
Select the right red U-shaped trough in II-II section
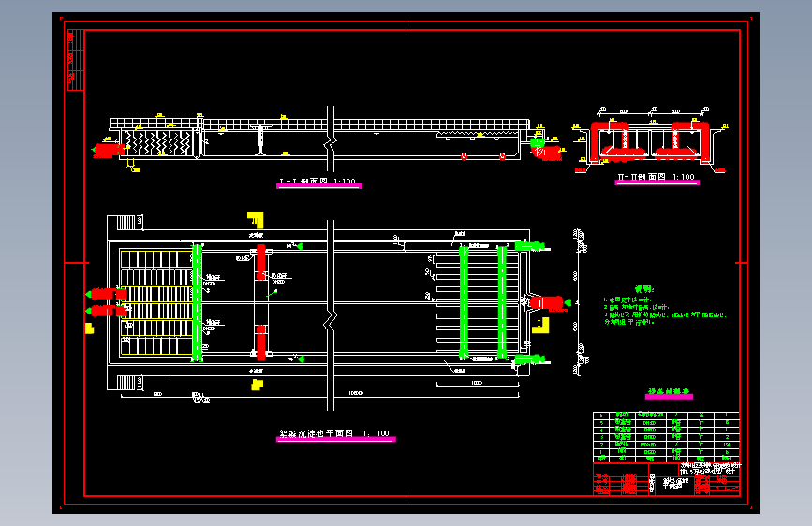(682, 140)
